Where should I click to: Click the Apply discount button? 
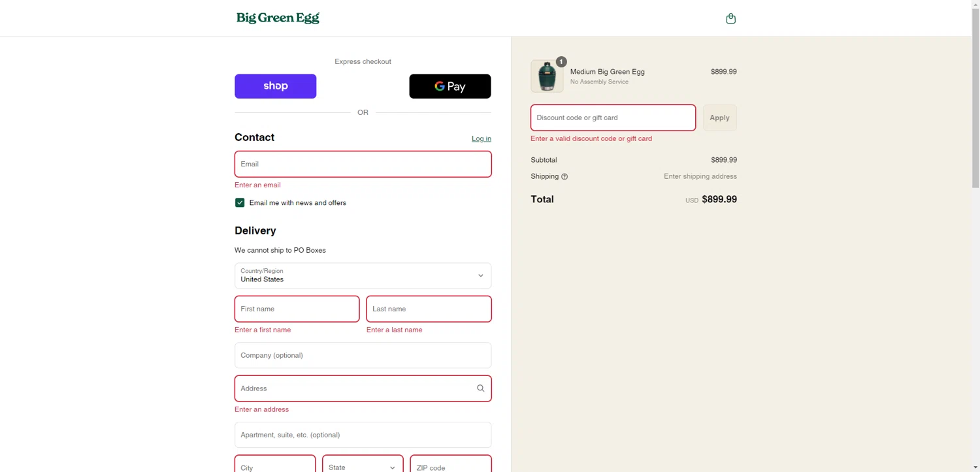click(x=719, y=118)
